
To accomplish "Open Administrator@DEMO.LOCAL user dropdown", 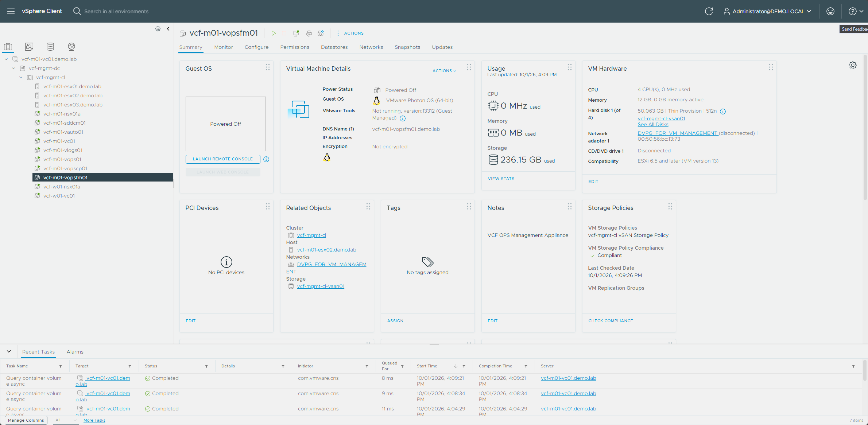I will tap(767, 11).
